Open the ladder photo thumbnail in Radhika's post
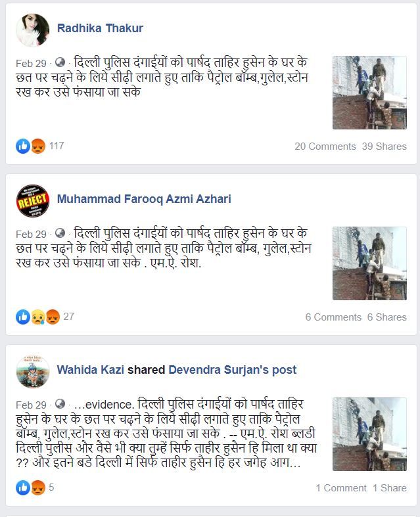This screenshot has height=517, width=420. 369,93
